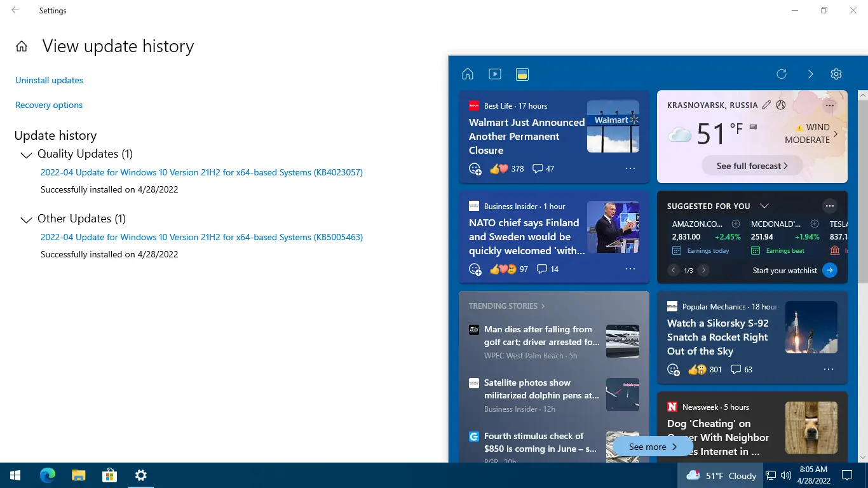
Task: Open news feed settings gear
Action: pos(836,74)
